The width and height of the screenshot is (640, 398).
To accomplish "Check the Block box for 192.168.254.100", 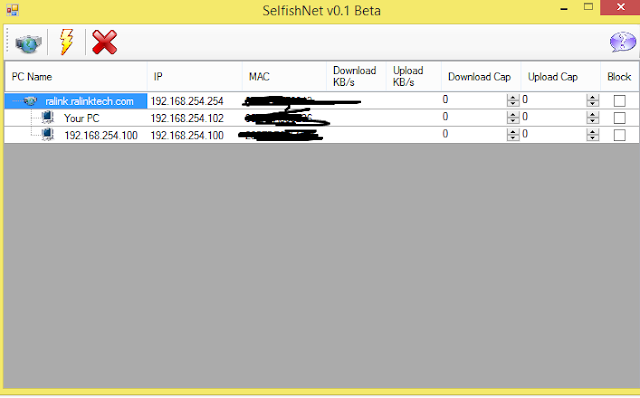I will 619,135.
